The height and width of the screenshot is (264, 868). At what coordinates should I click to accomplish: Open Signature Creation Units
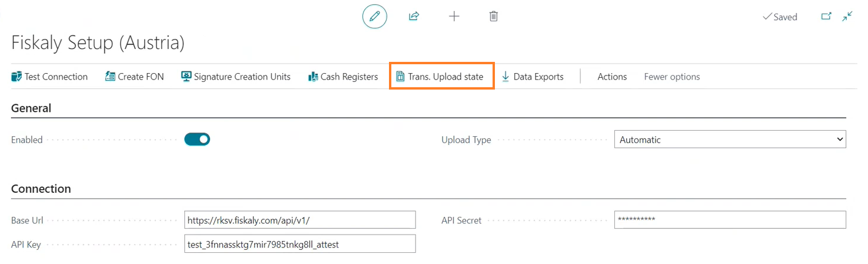[x=236, y=77]
